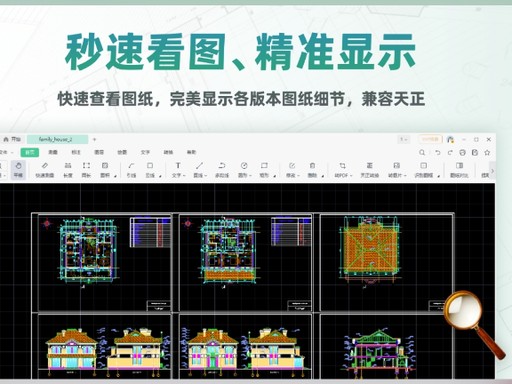Viewport: 512px width, 384px height.
Task: Open the user avatar account icon
Action: [450, 139]
